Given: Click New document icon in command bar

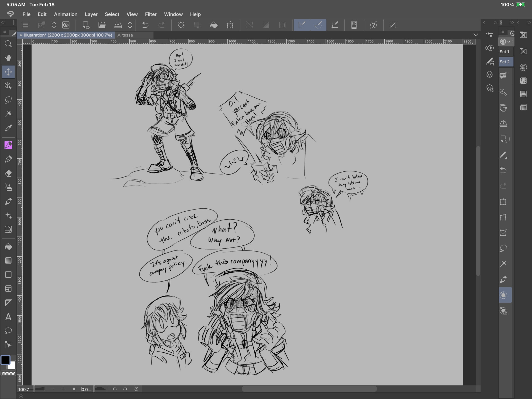Looking at the screenshot, I should (x=86, y=25).
